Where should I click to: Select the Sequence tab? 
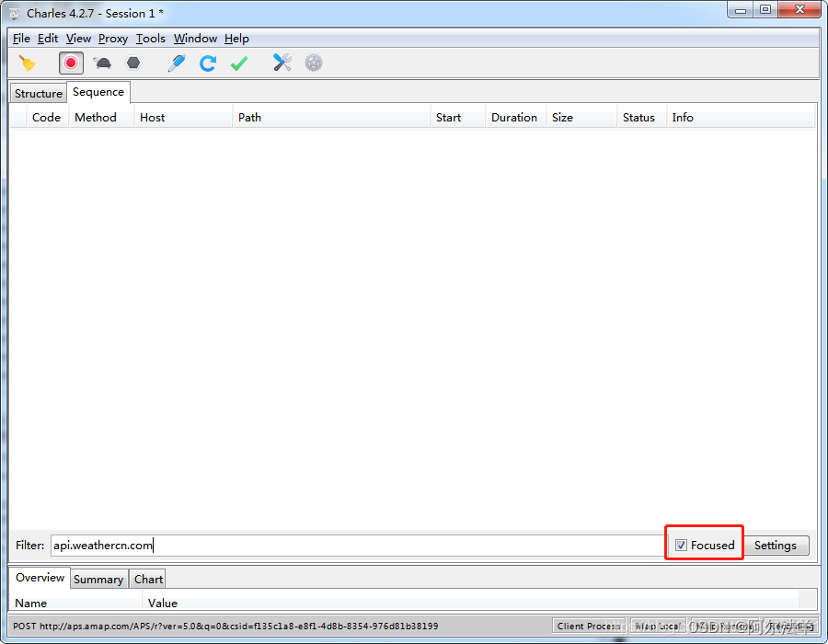coord(98,92)
